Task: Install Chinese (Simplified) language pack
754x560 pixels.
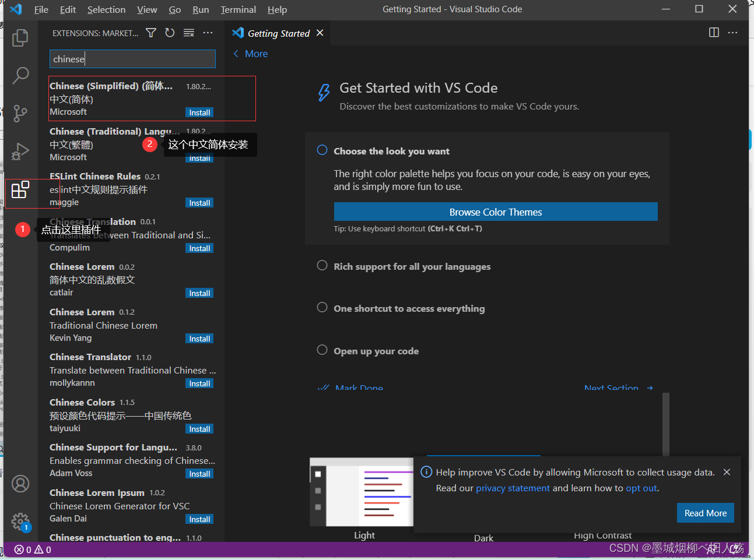Action: click(199, 112)
